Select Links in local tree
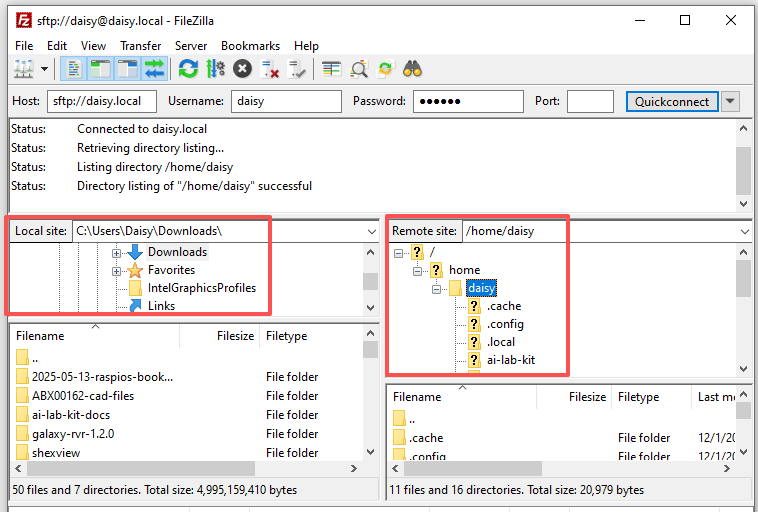Image resolution: width=758 pixels, height=512 pixels. (x=161, y=306)
